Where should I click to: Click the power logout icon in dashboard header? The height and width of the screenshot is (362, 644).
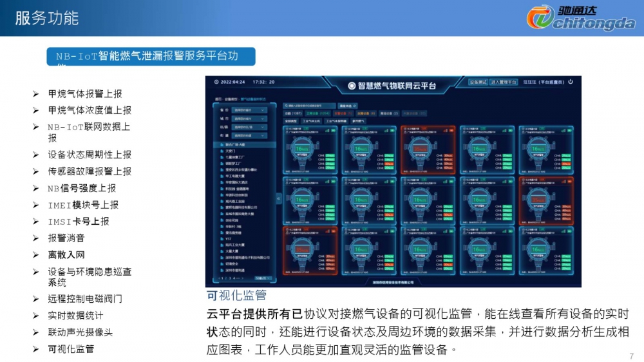(571, 82)
